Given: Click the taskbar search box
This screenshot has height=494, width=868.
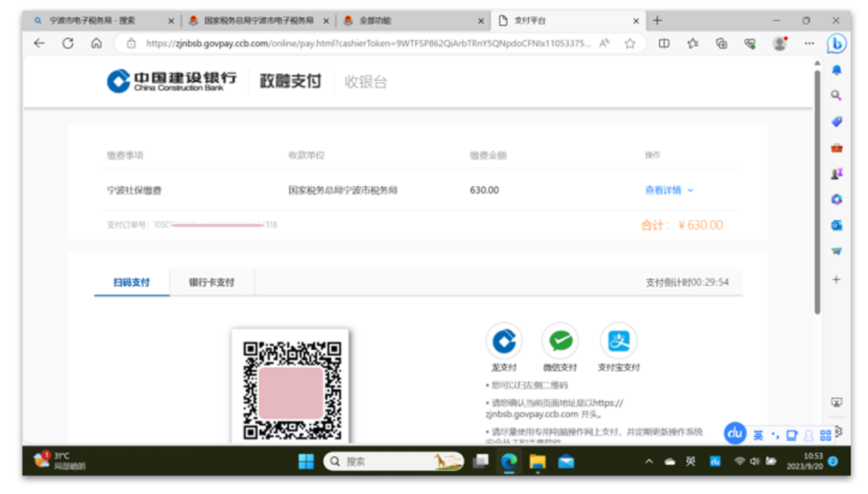Looking at the screenshot, I should click(x=394, y=461).
